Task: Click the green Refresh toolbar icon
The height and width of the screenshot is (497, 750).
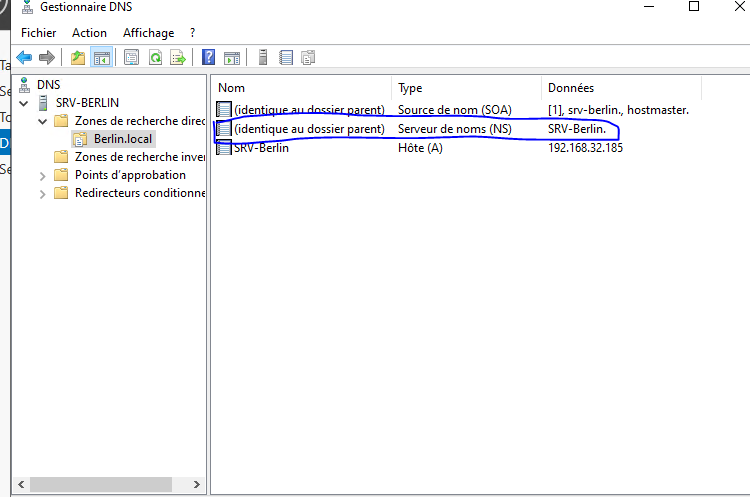Action: point(155,58)
